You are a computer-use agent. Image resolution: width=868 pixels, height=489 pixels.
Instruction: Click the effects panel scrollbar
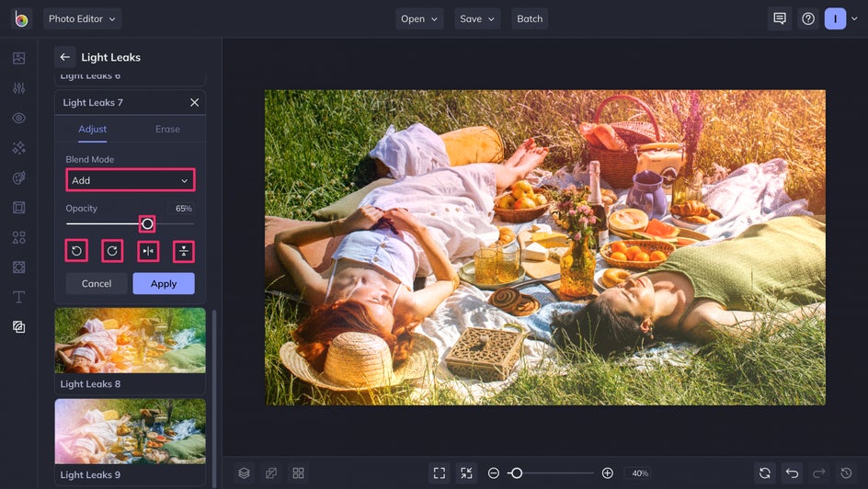click(x=214, y=398)
